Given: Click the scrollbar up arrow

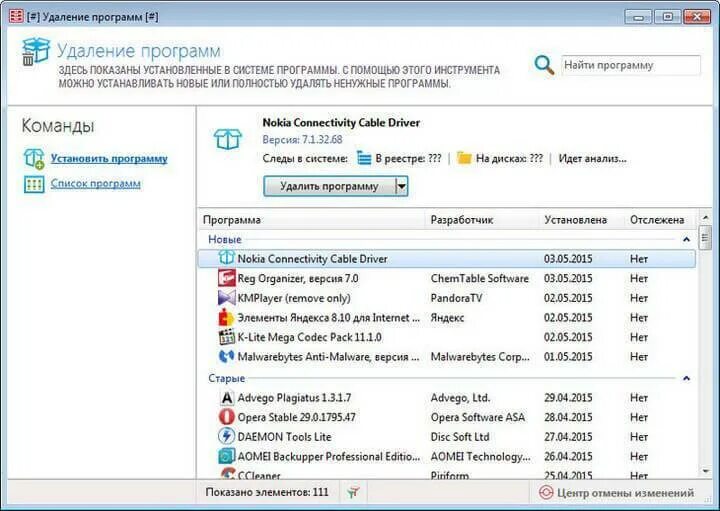Looking at the screenshot, I should [705, 217].
